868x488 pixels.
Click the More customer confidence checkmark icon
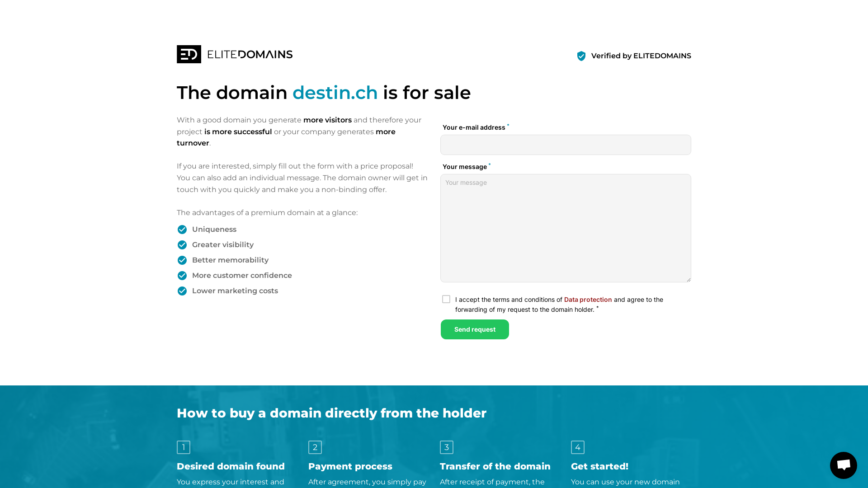tap(182, 276)
